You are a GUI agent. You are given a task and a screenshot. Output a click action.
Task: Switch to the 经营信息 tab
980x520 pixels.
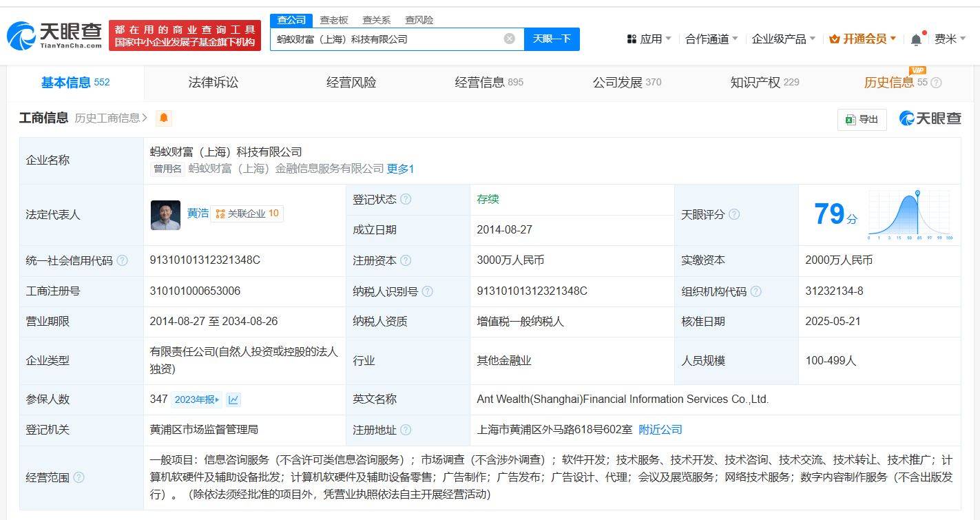pyautogui.click(x=489, y=83)
